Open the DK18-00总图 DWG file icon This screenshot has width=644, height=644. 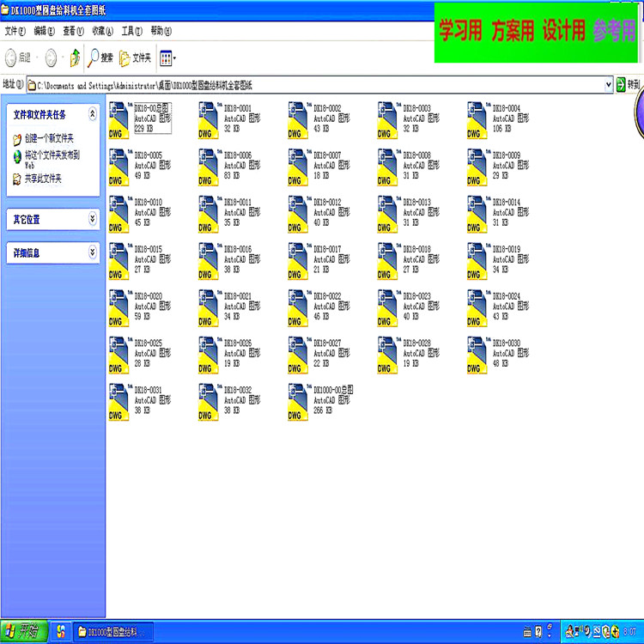click(118, 120)
